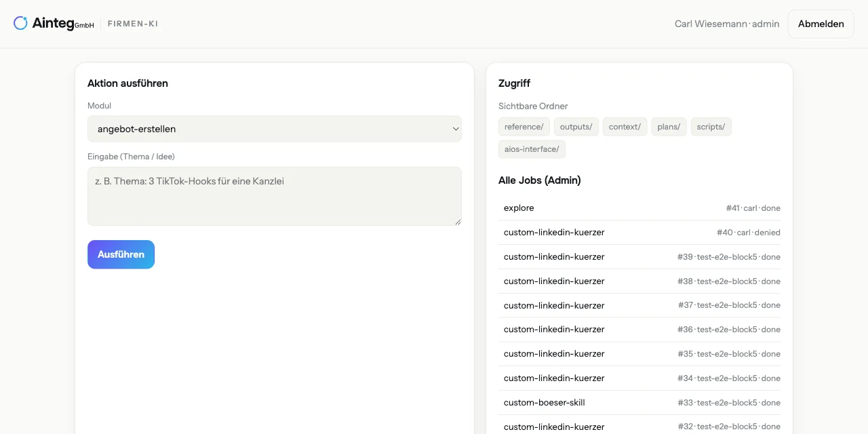This screenshot has height=434, width=868.
Task: Click the aios-interface/ folder chip
Action: (x=532, y=149)
